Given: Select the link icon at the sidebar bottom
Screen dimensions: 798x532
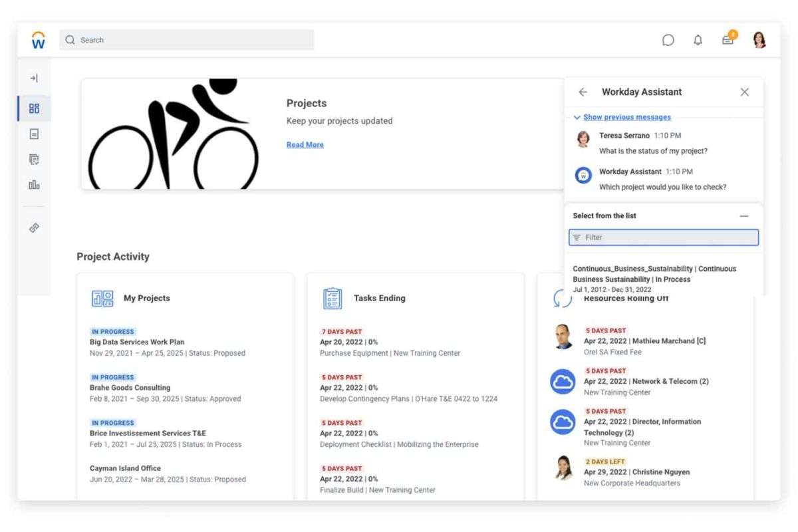Looking at the screenshot, I should coord(34,227).
